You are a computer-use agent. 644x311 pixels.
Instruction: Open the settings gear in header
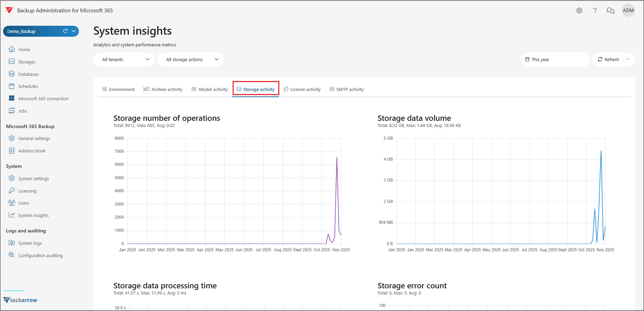[579, 11]
